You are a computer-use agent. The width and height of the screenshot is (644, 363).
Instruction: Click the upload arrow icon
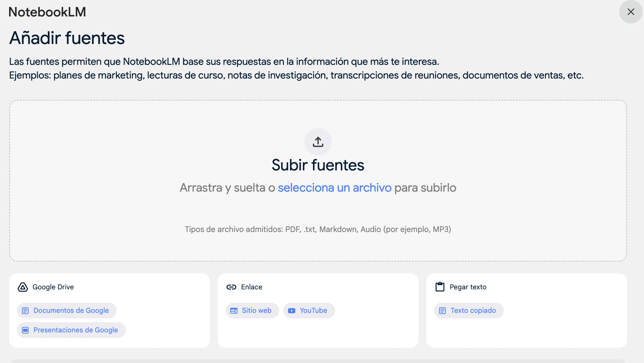pos(318,142)
